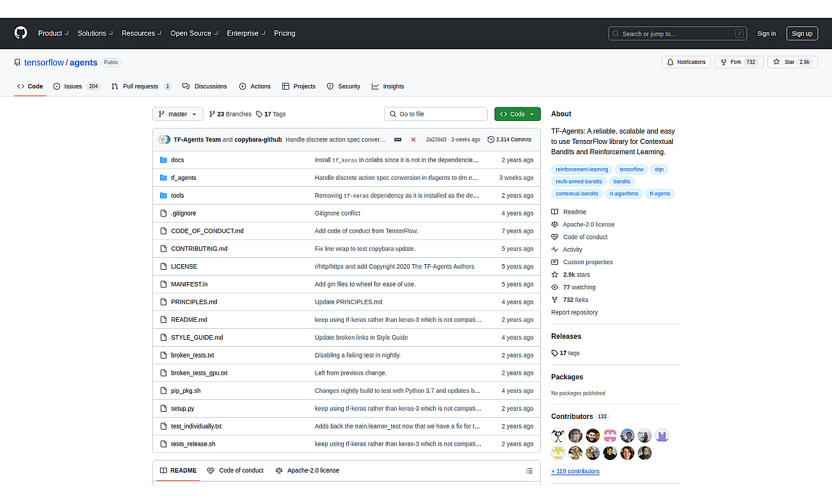Click the Search or jump to field

click(x=678, y=34)
